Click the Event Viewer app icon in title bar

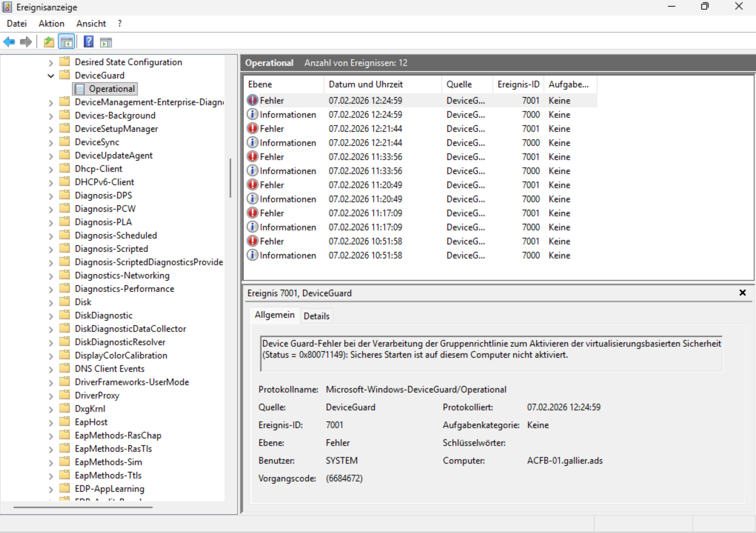pos(7,7)
